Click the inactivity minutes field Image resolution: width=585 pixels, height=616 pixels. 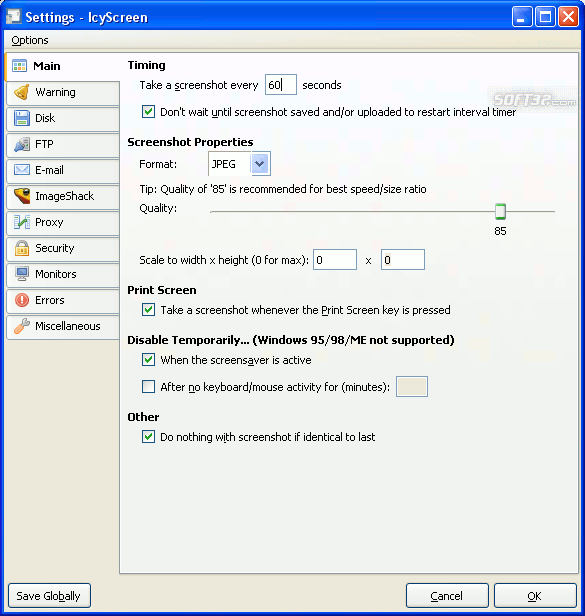(x=412, y=387)
